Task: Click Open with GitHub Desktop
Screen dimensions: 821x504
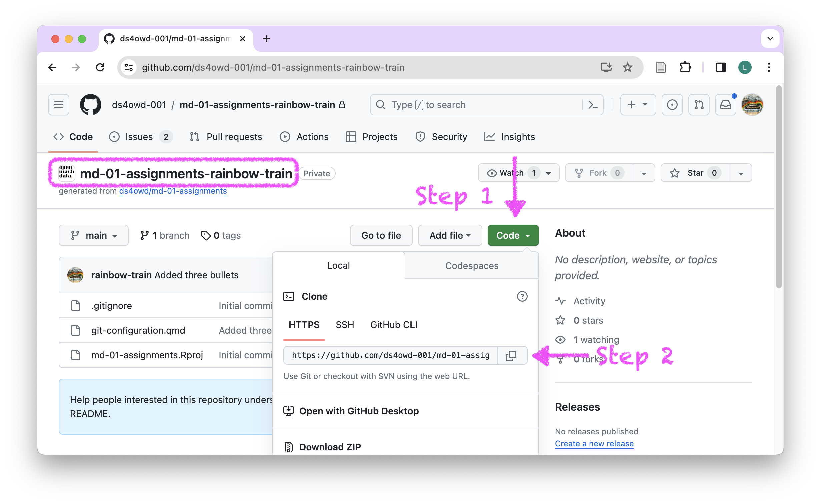Action: coord(359,411)
